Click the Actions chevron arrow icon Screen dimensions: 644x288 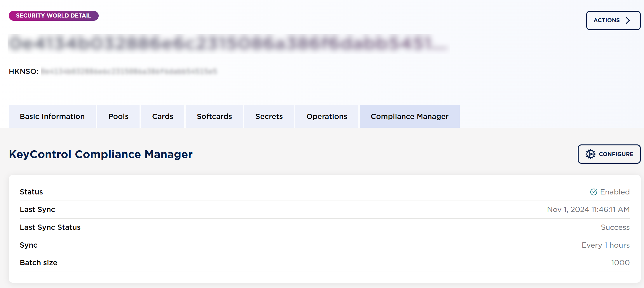click(x=628, y=20)
